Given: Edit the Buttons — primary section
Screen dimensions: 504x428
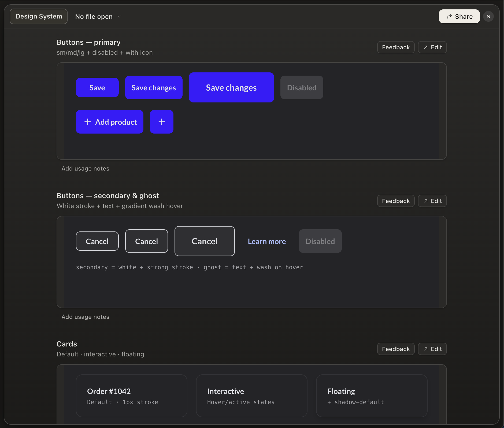Looking at the screenshot, I should click(x=432, y=47).
